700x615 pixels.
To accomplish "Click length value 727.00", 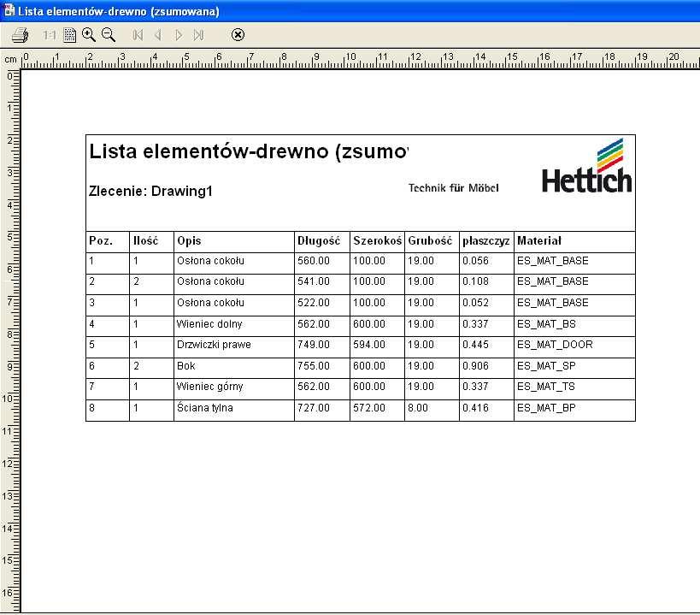I will point(314,408).
